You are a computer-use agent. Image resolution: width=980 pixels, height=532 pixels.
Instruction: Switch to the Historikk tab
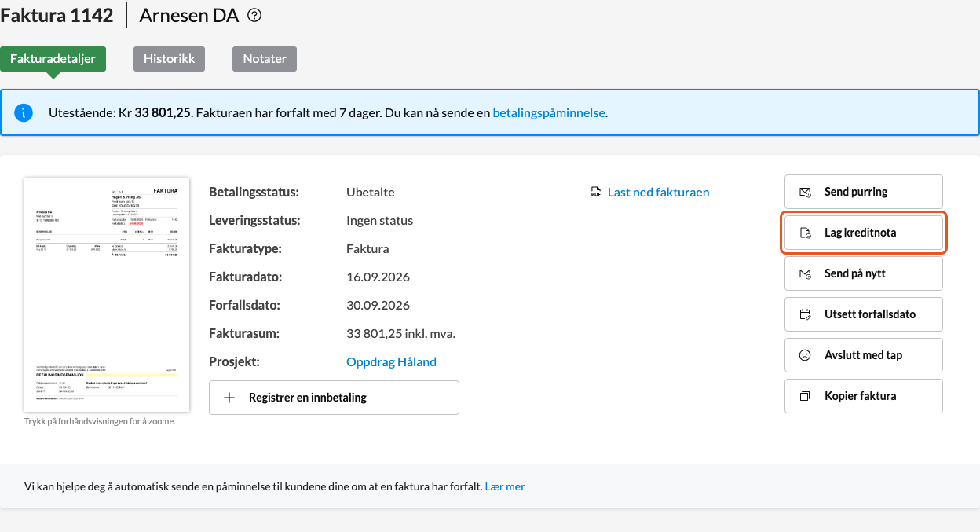click(169, 59)
